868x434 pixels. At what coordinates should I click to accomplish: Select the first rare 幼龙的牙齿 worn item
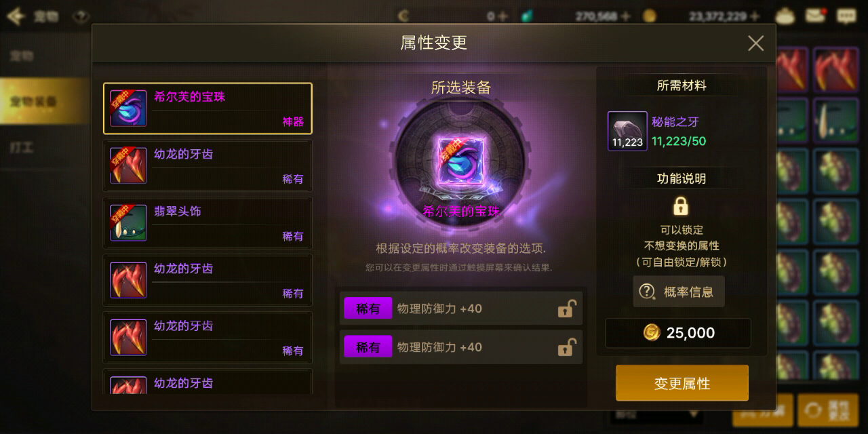tap(208, 165)
